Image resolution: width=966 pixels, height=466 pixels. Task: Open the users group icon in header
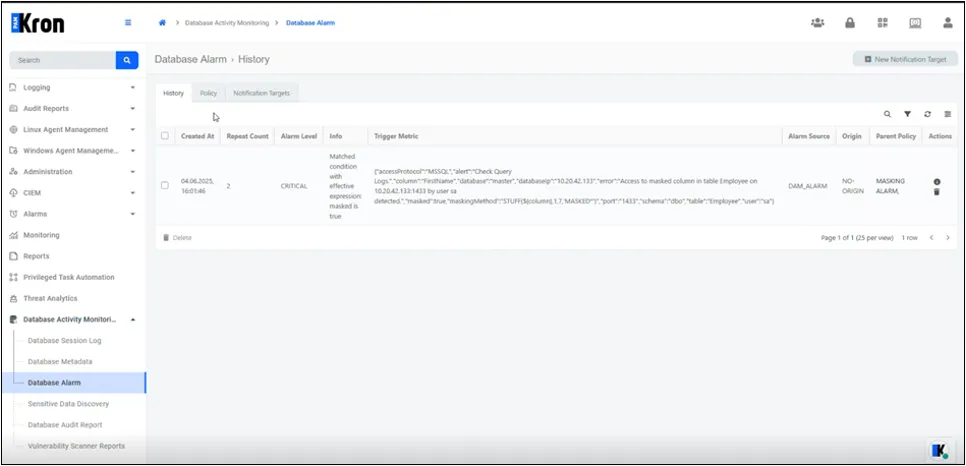tap(818, 23)
